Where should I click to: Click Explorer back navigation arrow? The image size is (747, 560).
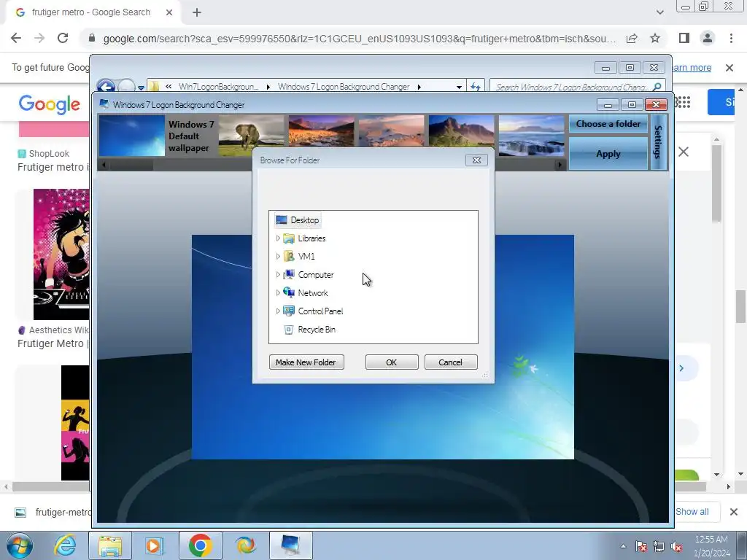[107, 87]
